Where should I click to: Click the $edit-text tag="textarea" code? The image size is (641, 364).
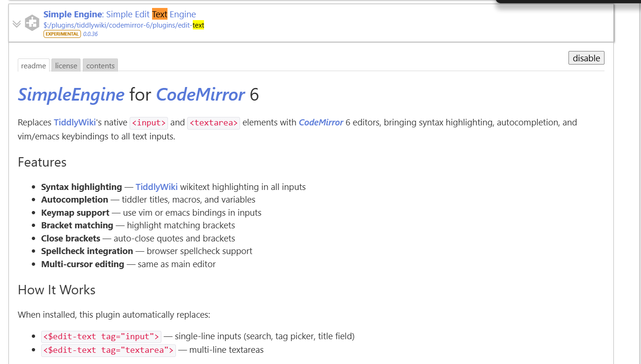pyautogui.click(x=109, y=350)
